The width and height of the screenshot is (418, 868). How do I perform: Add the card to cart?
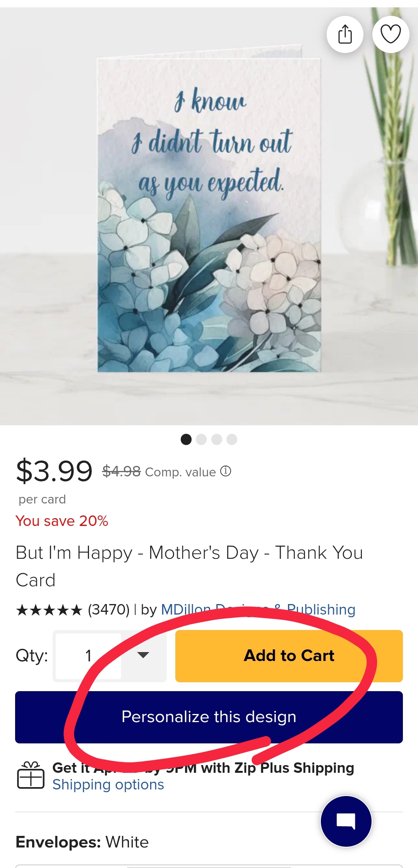(289, 656)
